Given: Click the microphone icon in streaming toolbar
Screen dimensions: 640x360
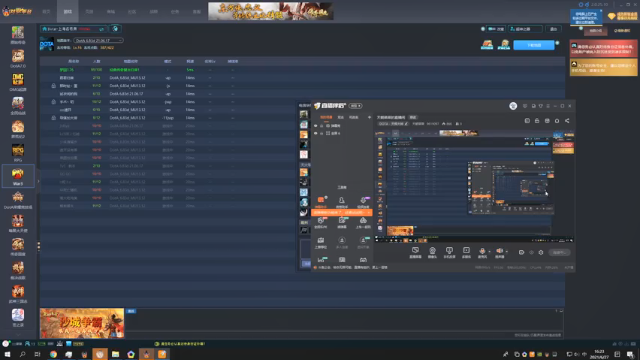Looking at the screenshot, I should [x=482, y=251].
